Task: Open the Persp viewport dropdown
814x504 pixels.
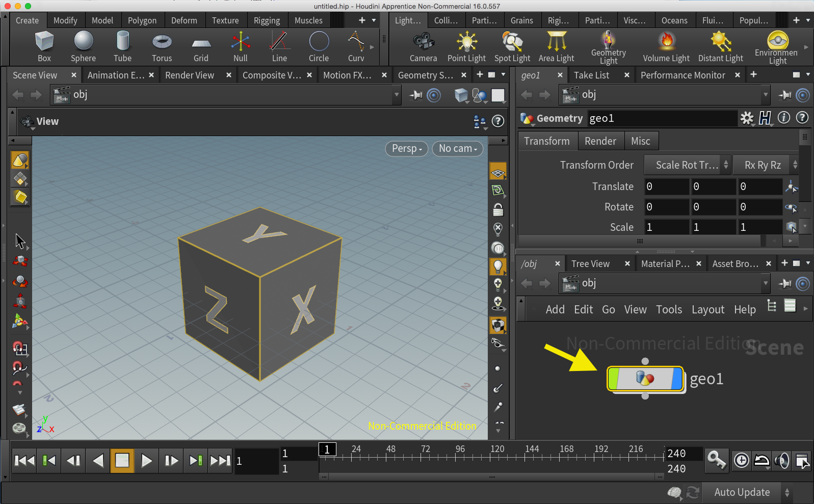Action: [406, 148]
